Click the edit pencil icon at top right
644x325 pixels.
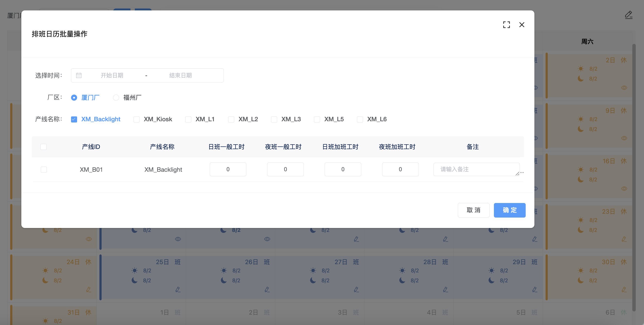tap(628, 15)
